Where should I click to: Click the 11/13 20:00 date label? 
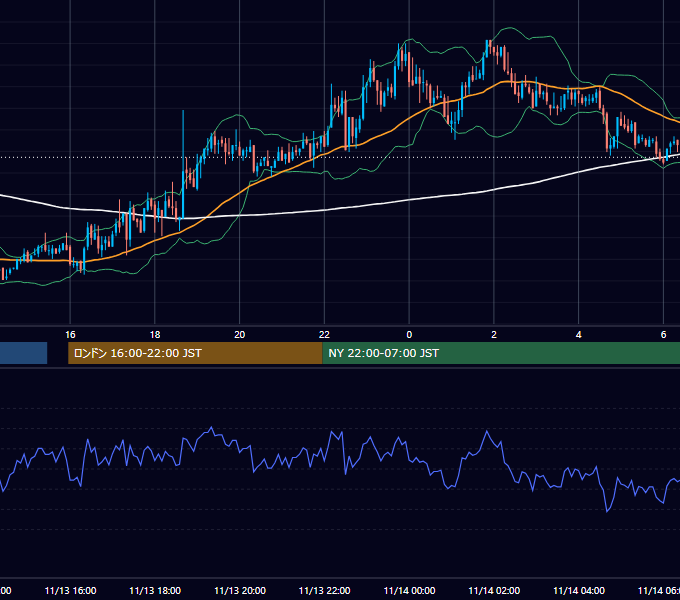point(240,591)
